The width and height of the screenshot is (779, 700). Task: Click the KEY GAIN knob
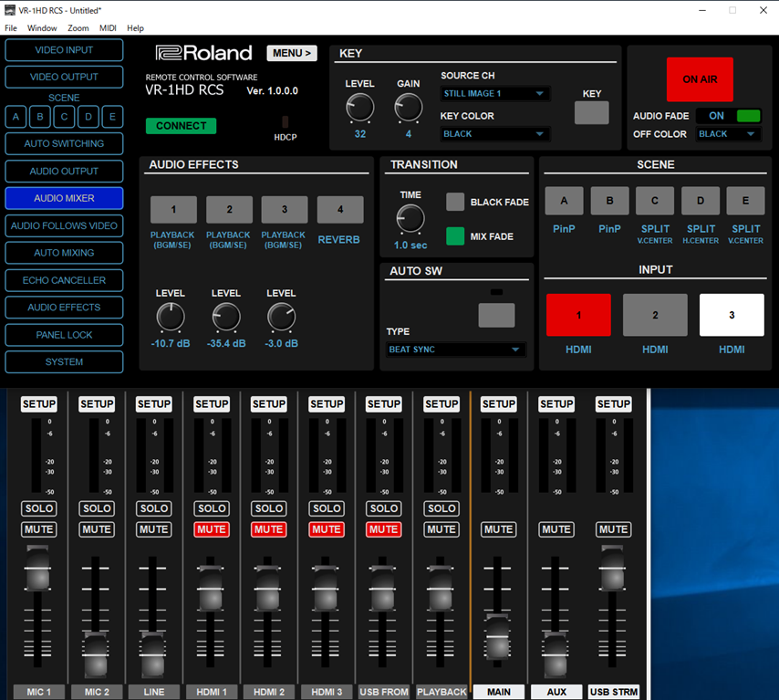408,108
